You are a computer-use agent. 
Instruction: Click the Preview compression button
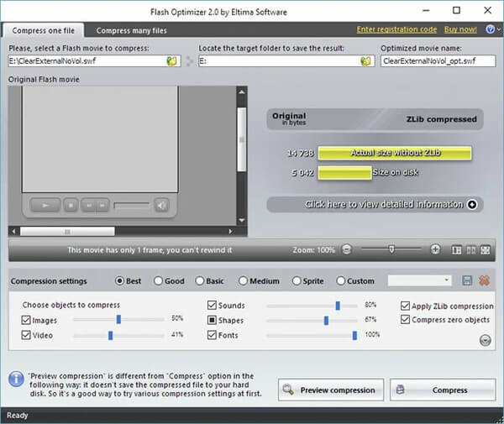click(331, 390)
